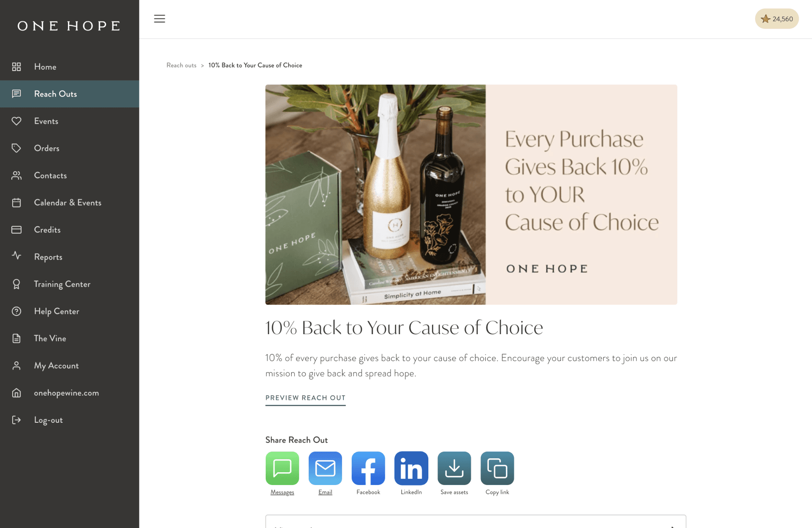Click the wine bottles promotional banner image
812x528 pixels.
[471, 195]
